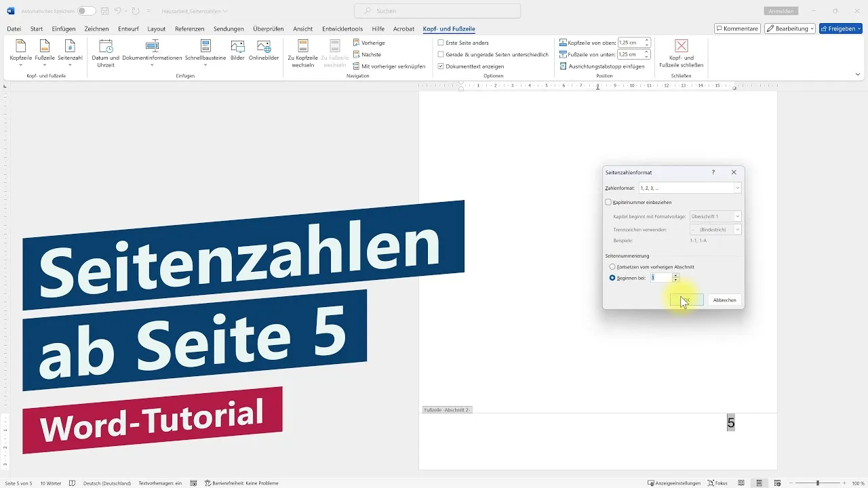Screen dimensions: 868x488
Task: Uncheck Dokumenttext anzeigen
Action: 441,66
